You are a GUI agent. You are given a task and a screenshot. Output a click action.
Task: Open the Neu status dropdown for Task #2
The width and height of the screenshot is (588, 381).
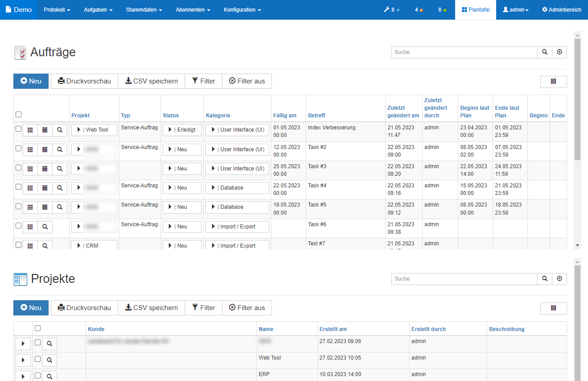[182, 149]
